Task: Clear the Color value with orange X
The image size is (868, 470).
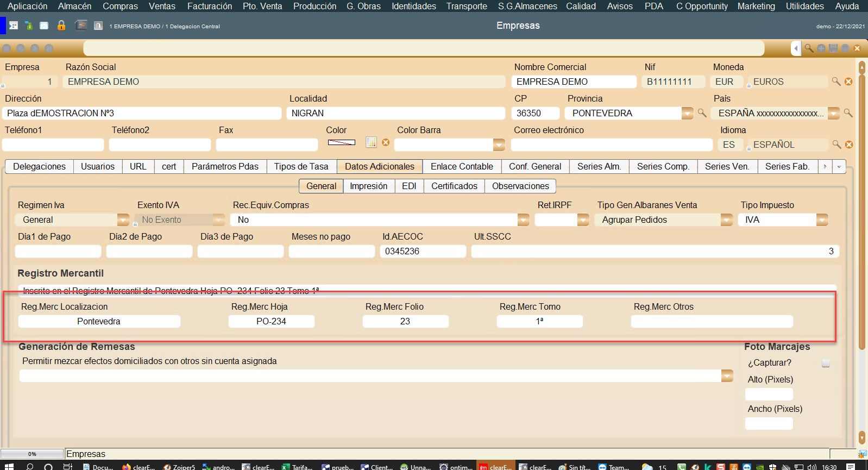Action: (386, 142)
